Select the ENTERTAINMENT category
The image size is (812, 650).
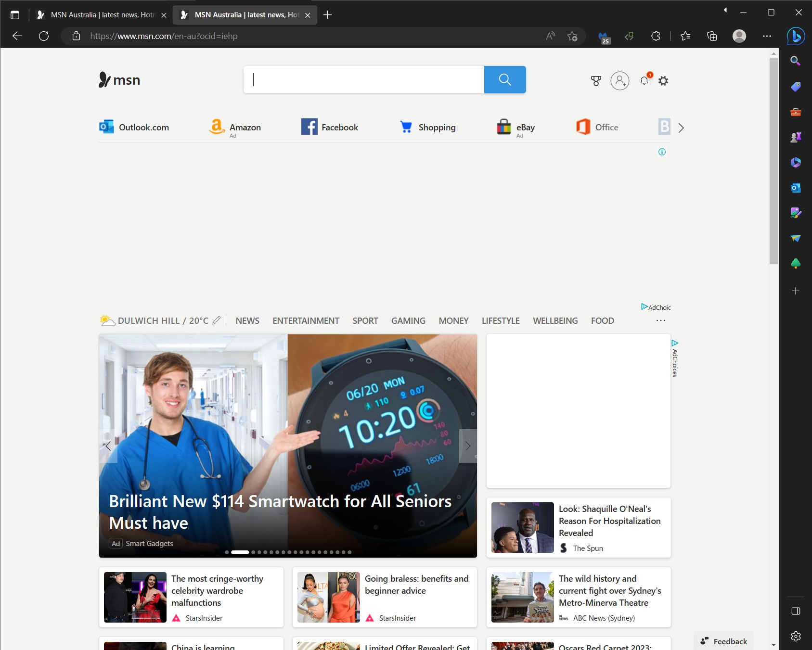point(306,321)
